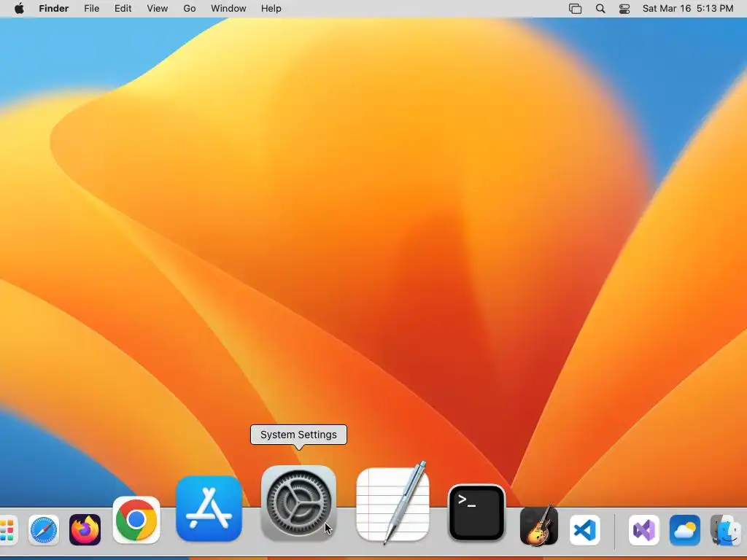Viewport: 747px width, 560px height.
Task: Open Spotlight search magnifier icon
Action: point(601,9)
